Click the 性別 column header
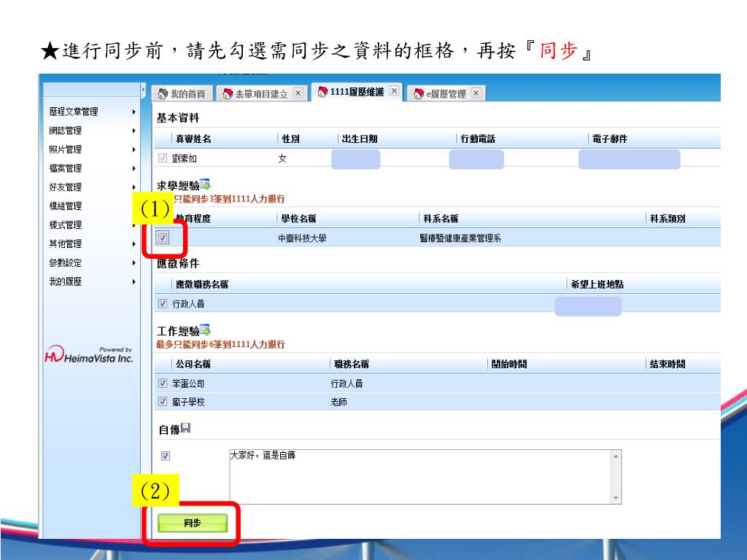Screen dimensions: 747x560 pos(290,139)
